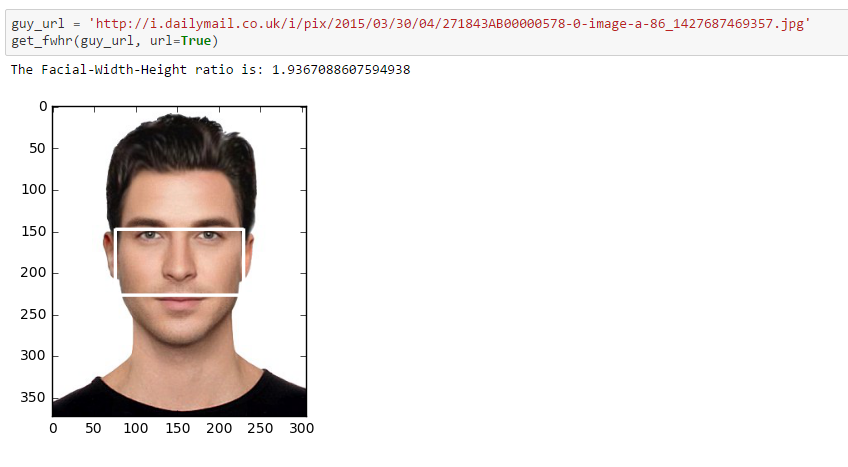848x467 pixels.
Task: Click the x-axis tick label 50
Action: coord(93,428)
